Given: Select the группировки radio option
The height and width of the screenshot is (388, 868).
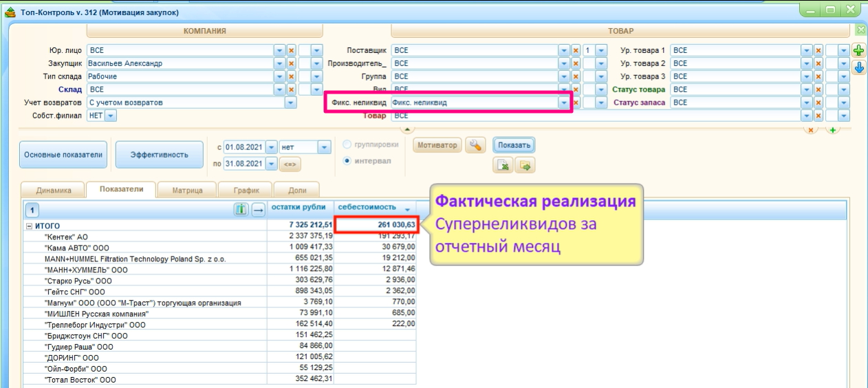Looking at the screenshot, I should click(348, 145).
